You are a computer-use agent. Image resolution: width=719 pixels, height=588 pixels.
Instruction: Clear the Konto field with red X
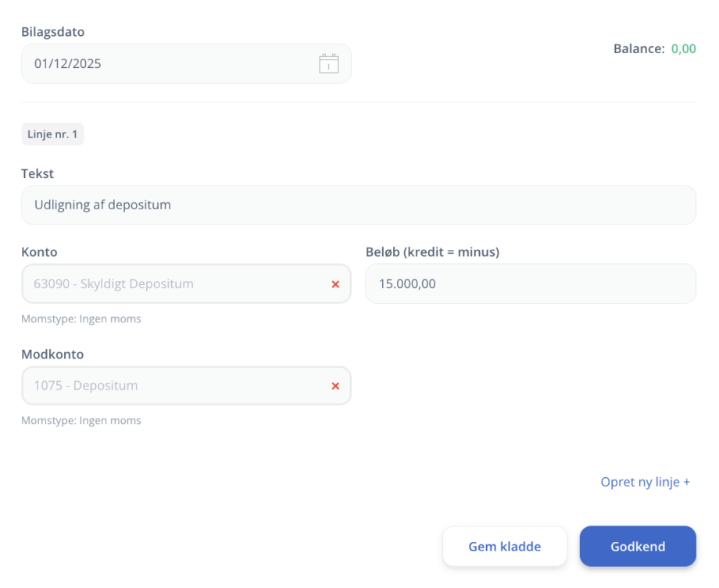(x=335, y=284)
